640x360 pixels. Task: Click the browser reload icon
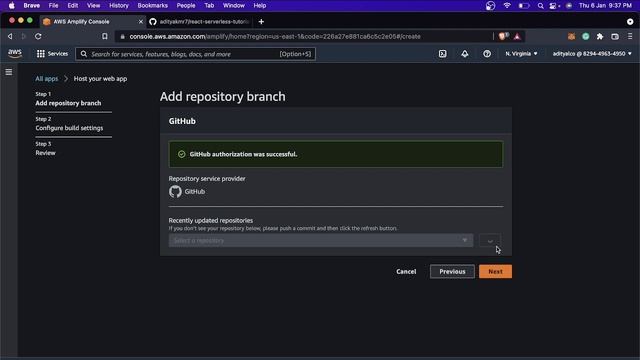point(38,36)
